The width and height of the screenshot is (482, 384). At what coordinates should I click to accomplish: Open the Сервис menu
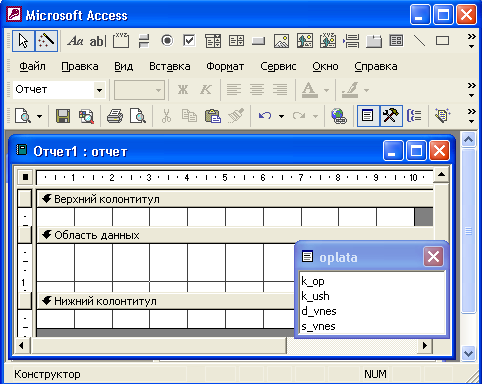[x=278, y=66]
